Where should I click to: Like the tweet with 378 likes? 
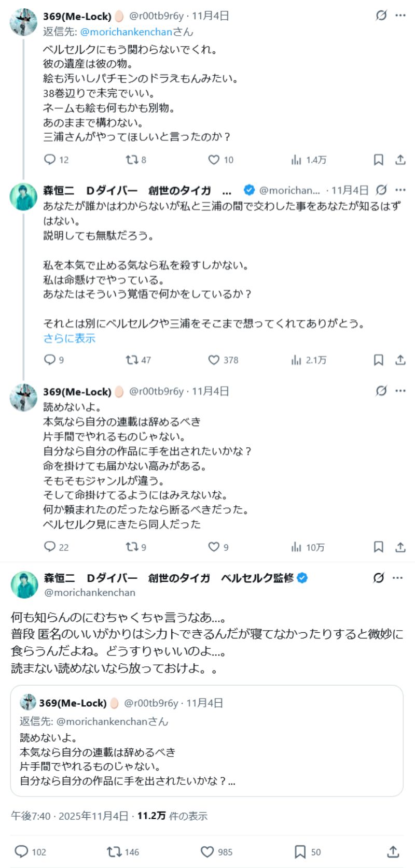(214, 360)
